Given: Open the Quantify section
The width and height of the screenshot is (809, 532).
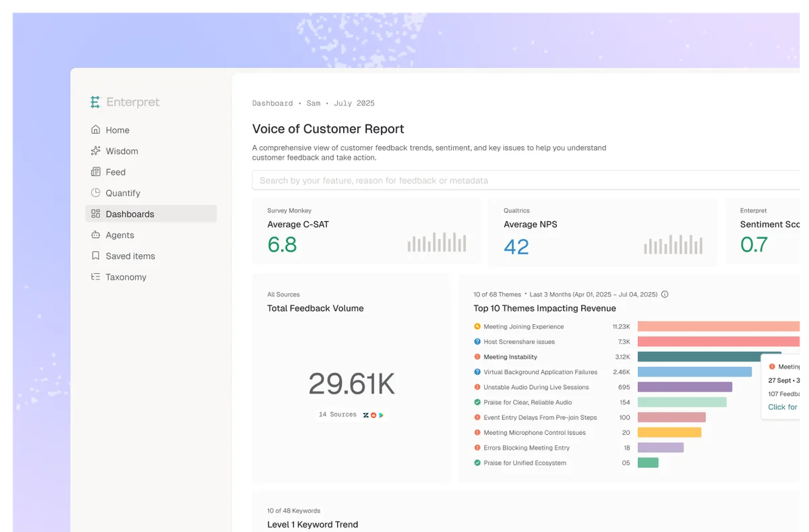Looking at the screenshot, I should coord(122,193).
